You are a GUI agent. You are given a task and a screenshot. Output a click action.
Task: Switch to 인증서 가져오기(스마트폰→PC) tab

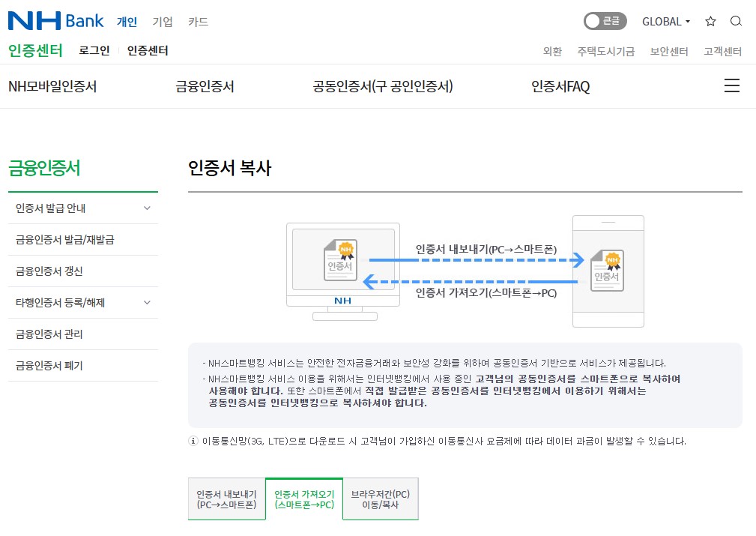304,499
